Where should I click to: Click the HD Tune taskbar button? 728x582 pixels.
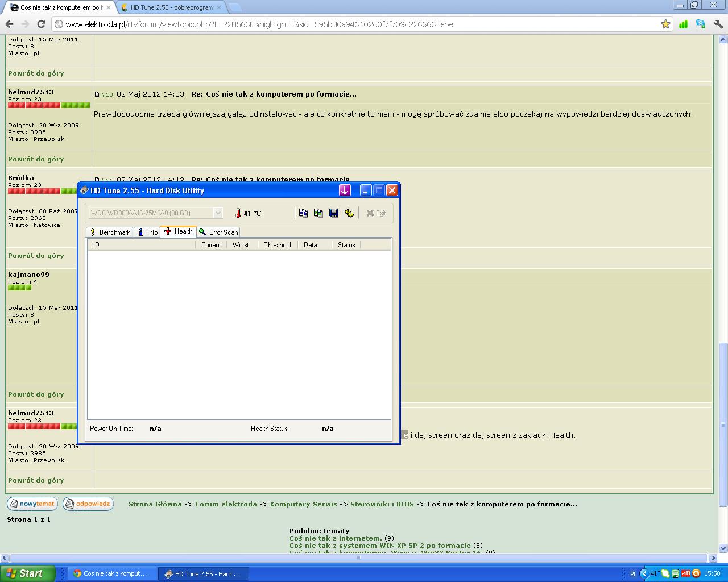click(x=203, y=574)
